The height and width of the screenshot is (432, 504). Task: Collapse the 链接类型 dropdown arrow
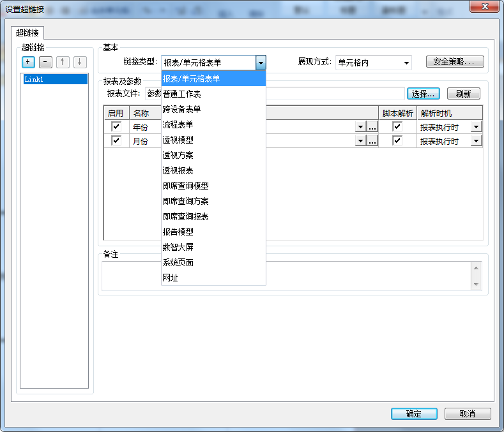261,63
